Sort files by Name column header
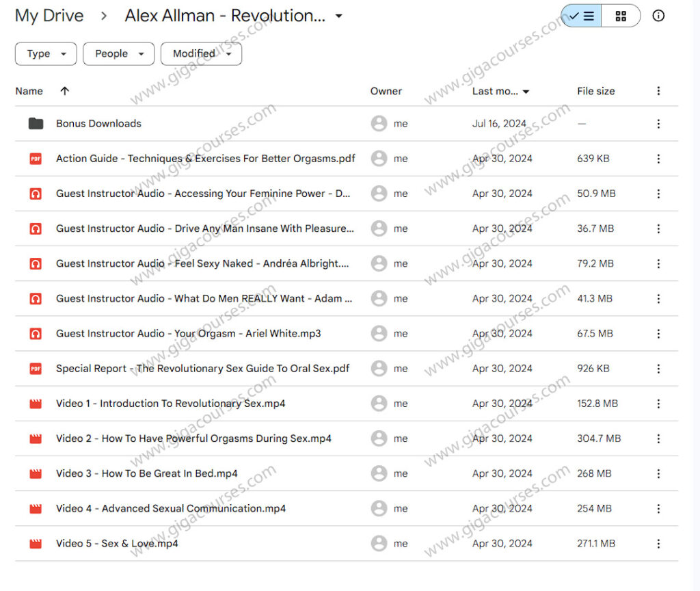Viewport: 700px width, 591px height. (x=29, y=91)
